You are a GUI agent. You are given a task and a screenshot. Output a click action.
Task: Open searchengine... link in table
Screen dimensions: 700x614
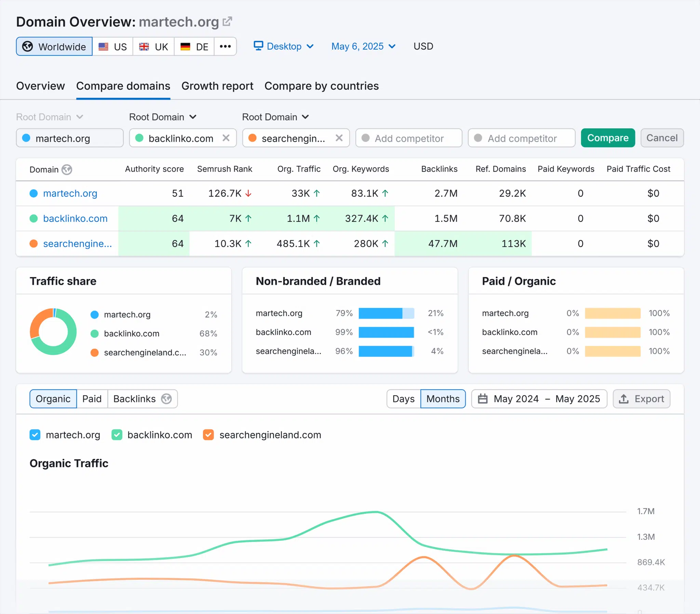tap(77, 244)
